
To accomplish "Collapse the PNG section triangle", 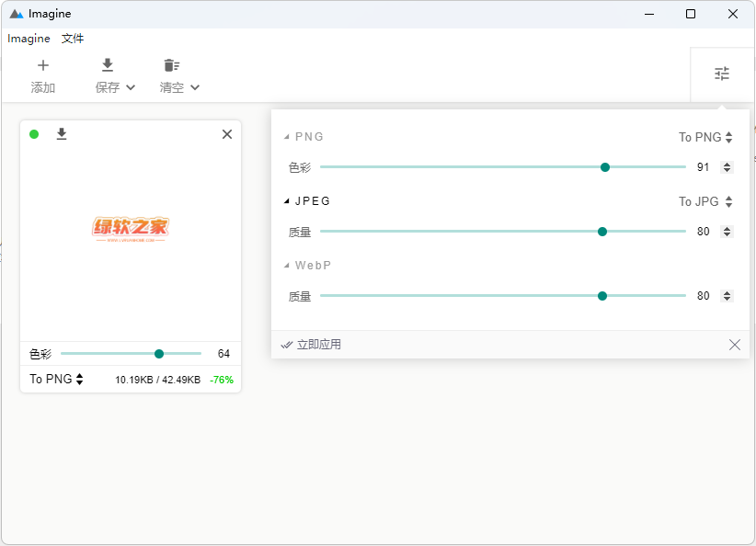I will [286, 137].
